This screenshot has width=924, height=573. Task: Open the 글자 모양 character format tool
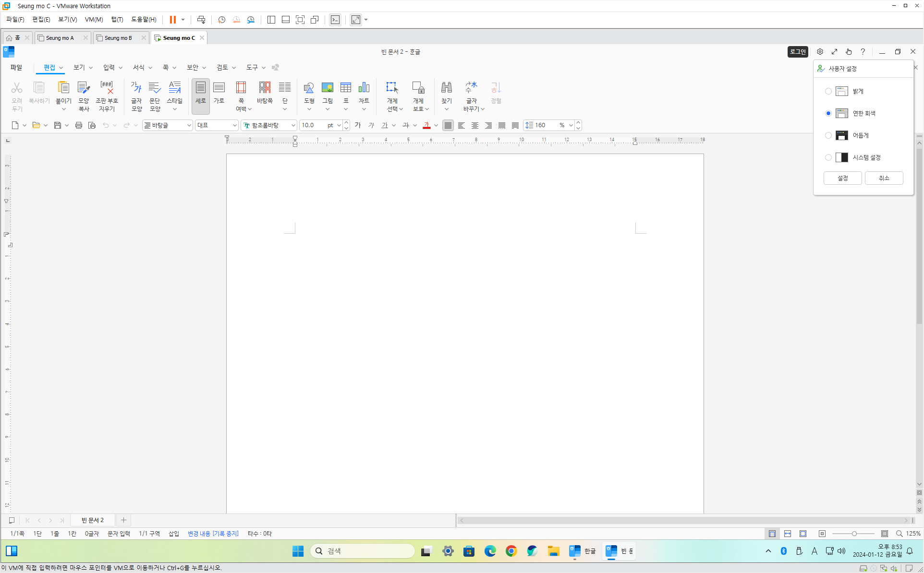(x=136, y=95)
